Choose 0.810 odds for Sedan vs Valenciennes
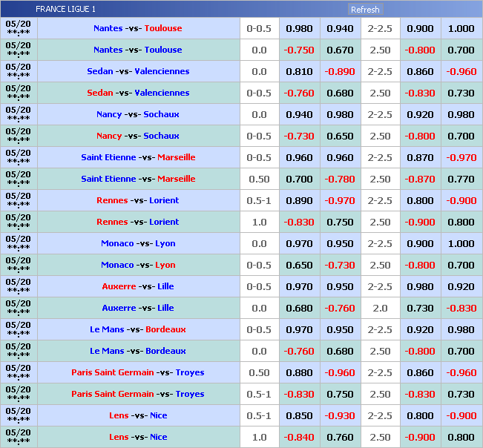Screen dimensions: 483x448 pyautogui.click(x=299, y=72)
